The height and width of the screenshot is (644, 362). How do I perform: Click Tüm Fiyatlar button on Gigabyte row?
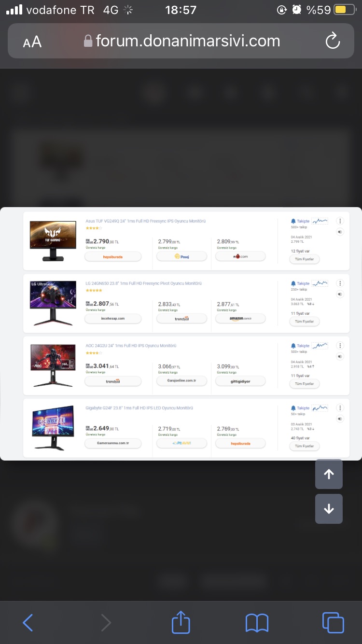click(x=305, y=446)
